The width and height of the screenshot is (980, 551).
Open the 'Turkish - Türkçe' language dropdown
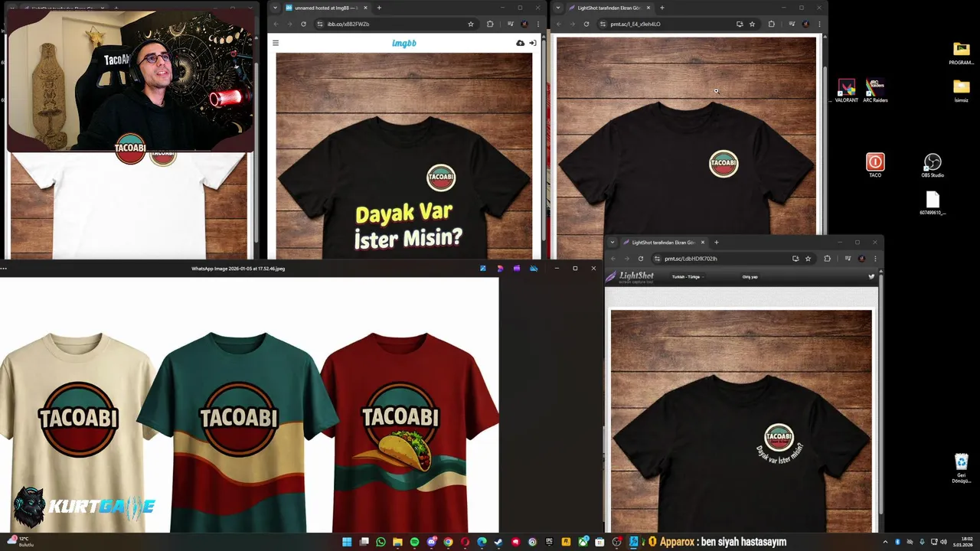coord(688,277)
